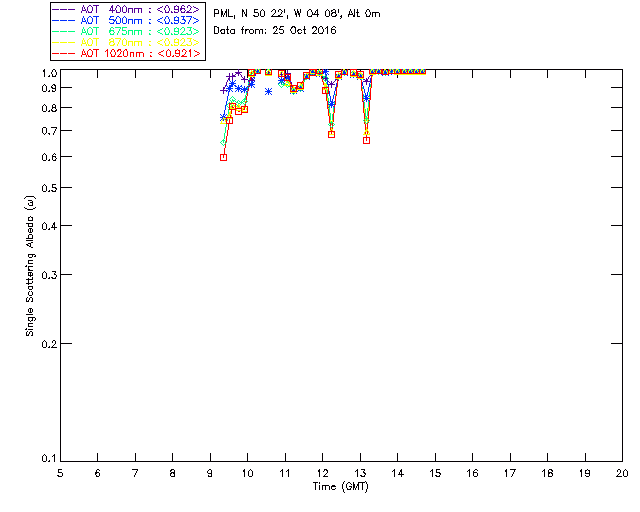Click the 0.8 y-axis tick label

pyautogui.click(x=49, y=108)
